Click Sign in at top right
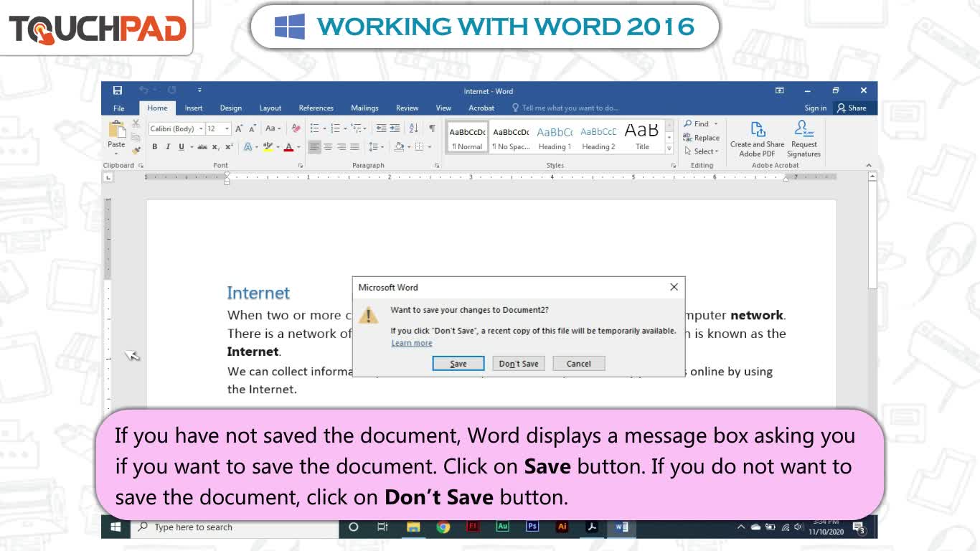The width and height of the screenshot is (980, 551). [815, 108]
